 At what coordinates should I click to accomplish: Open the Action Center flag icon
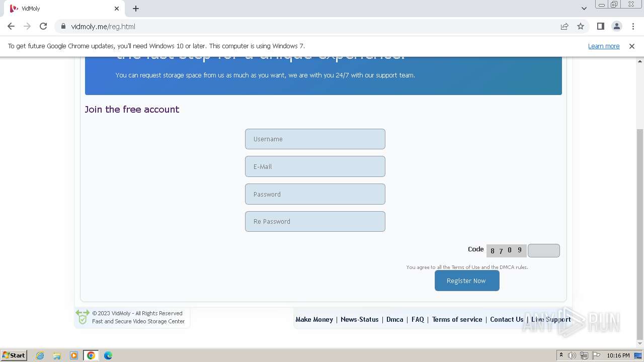pyautogui.click(x=596, y=355)
